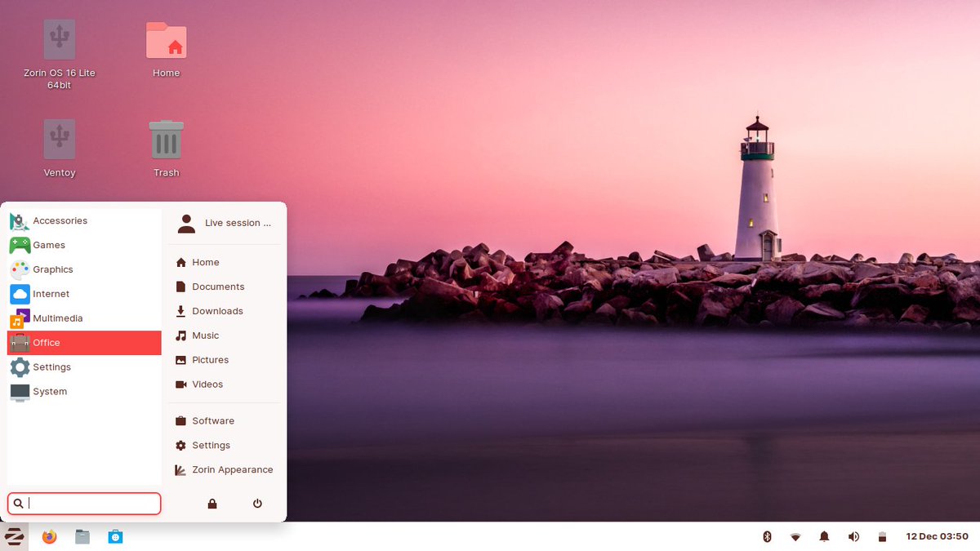
Task: Open the System category
Action: (x=84, y=392)
